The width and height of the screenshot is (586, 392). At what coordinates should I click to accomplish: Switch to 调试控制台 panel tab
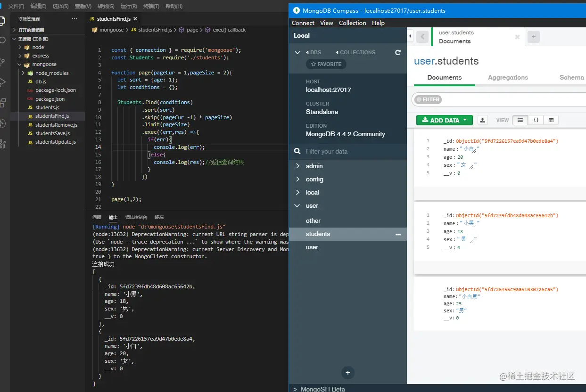pos(136,217)
